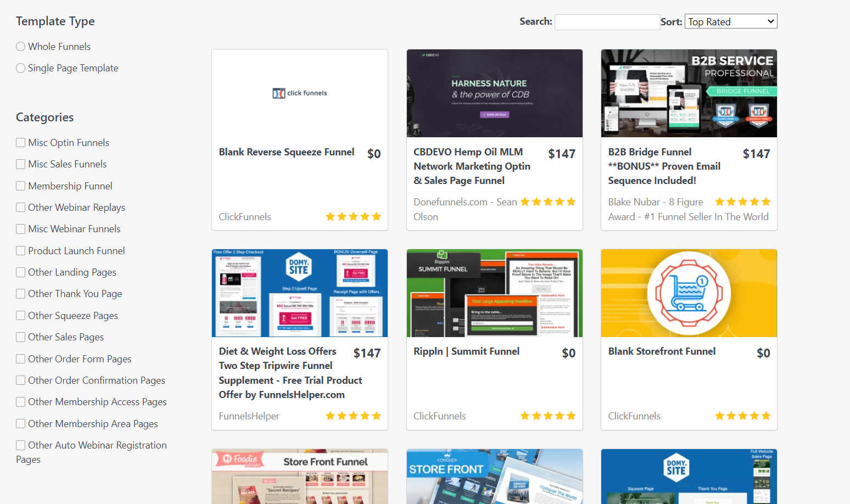Click the $0 price on Rippln Summit Funnel
This screenshot has width=850, height=504.
[569, 354]
